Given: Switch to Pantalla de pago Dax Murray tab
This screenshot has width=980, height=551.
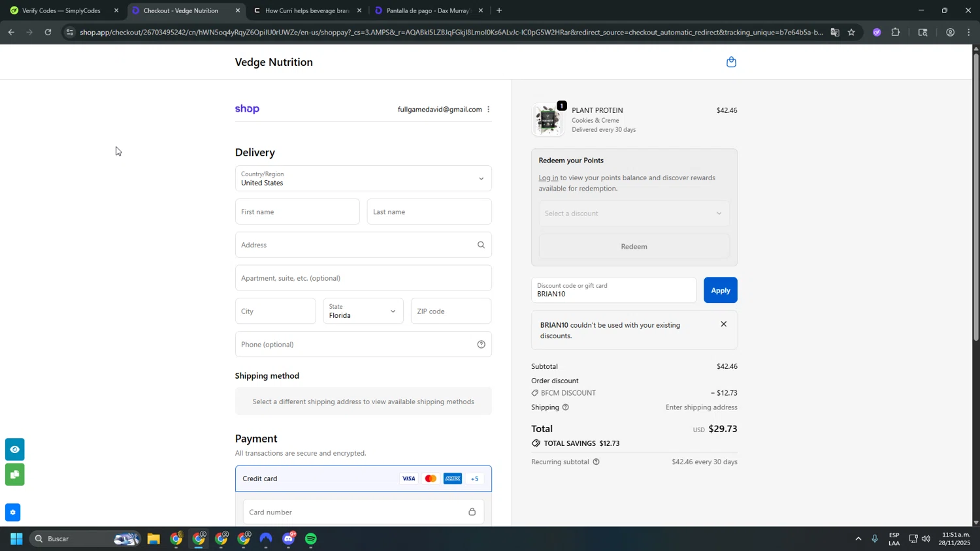Looking at the screenshot, I should pyautogui.click(x=427, y=10).
